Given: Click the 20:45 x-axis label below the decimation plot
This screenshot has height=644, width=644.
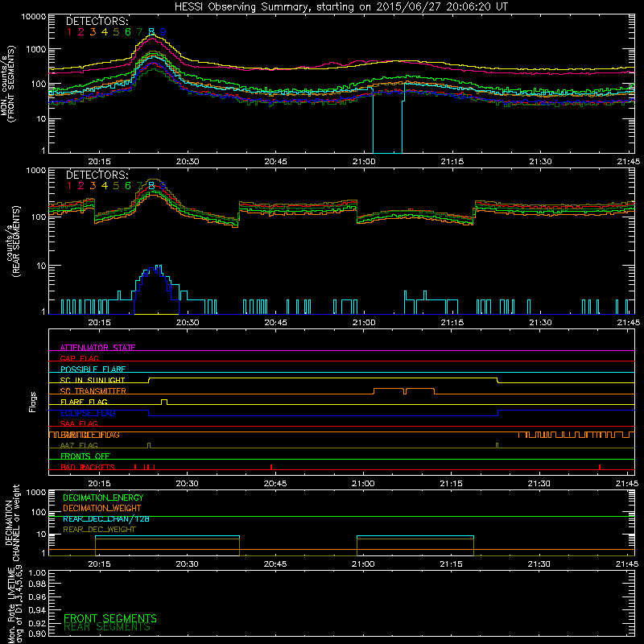Looking at the screenshot, I should click(275, 564).
